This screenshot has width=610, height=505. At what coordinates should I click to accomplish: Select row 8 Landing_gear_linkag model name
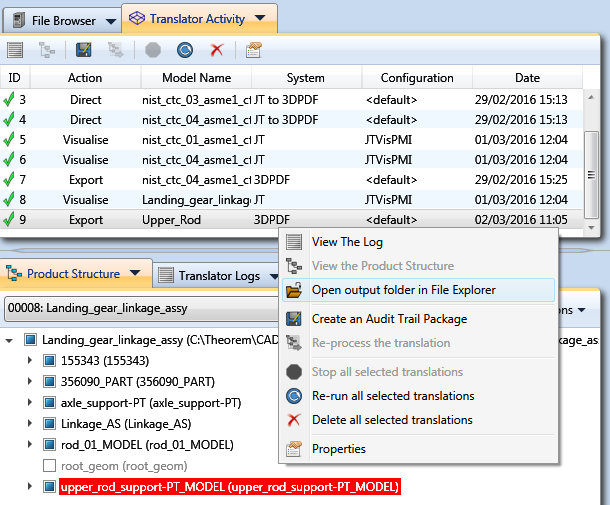pyautogui.click(x=196, y=200)
